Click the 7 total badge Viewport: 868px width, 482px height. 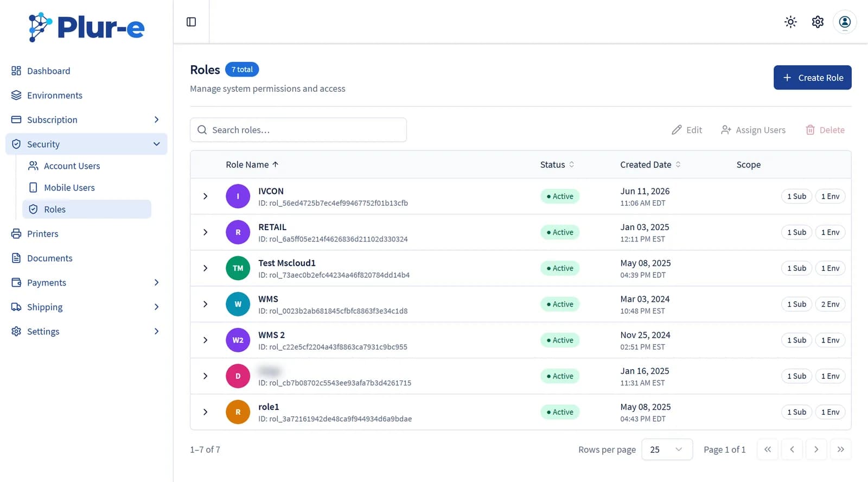pos(242,69)
